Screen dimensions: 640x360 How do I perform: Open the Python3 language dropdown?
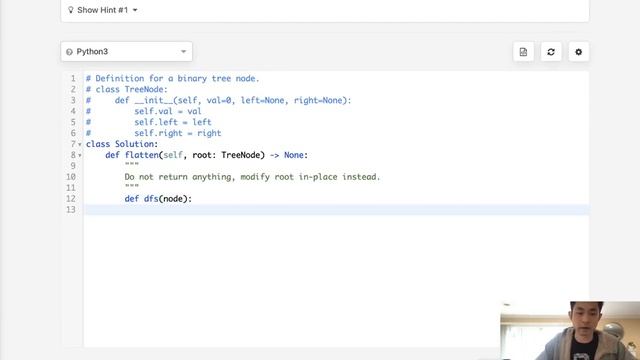[x=127, y=51]
